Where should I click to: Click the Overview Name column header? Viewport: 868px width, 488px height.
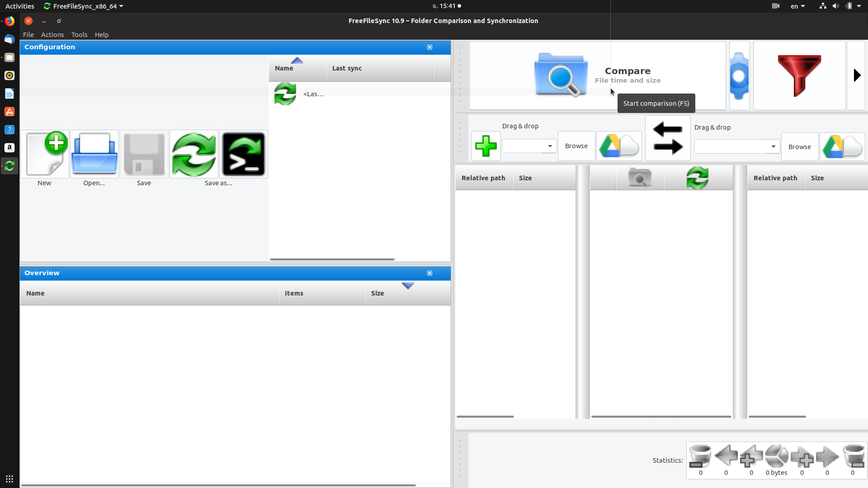click(149, 293)
